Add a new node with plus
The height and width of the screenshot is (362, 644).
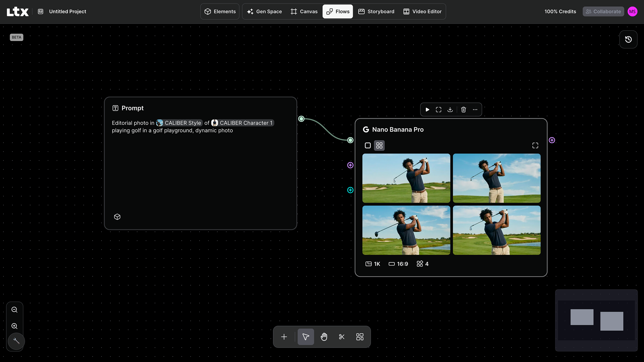pos(284,337)
